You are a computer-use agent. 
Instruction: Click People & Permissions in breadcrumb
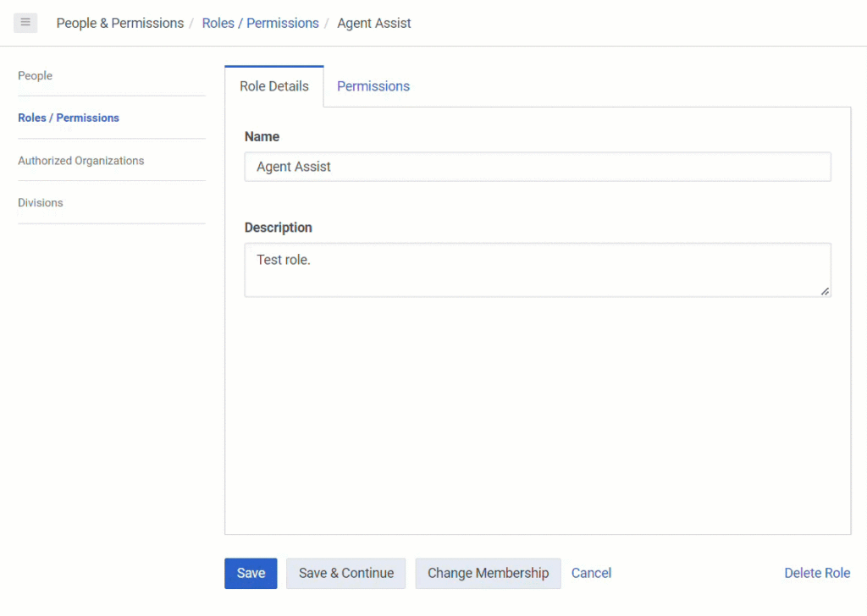point(119,23)
